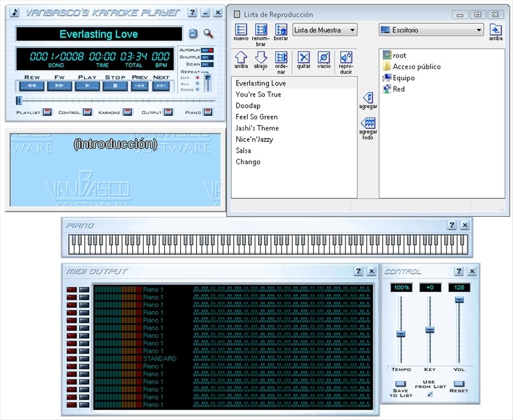Screen dimensions: 513x420
Task: Click the Repeat mode switch
Action: point(207,83)
